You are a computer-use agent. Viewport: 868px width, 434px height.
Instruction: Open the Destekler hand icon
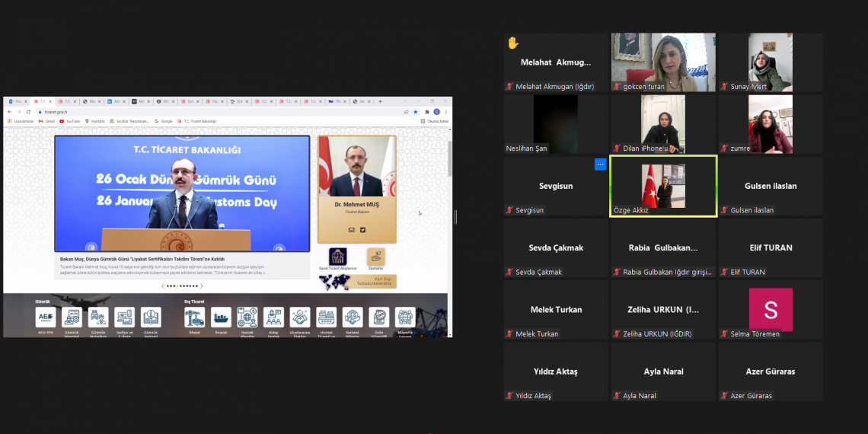click(375, 257)
